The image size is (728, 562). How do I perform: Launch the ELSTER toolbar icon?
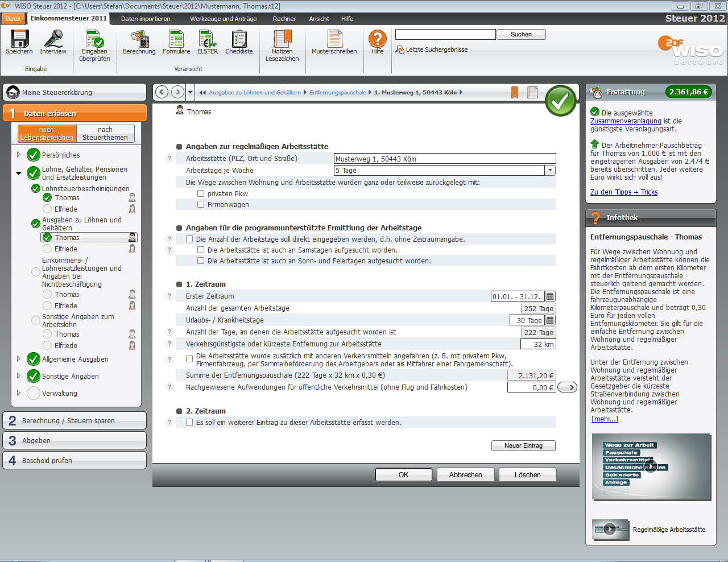(x=207, y=39)
